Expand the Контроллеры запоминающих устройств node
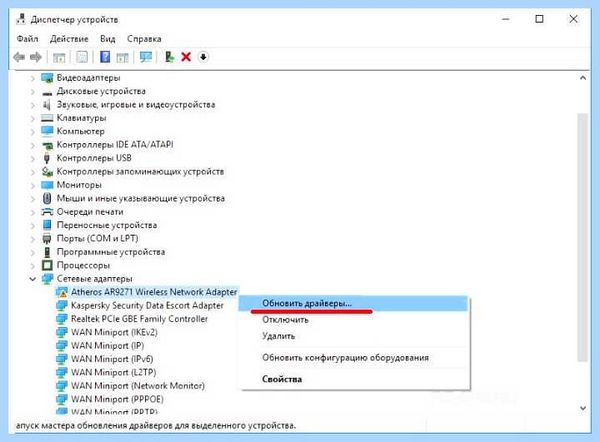The width and height of the screenshot is (600, 442). [33, 172]
